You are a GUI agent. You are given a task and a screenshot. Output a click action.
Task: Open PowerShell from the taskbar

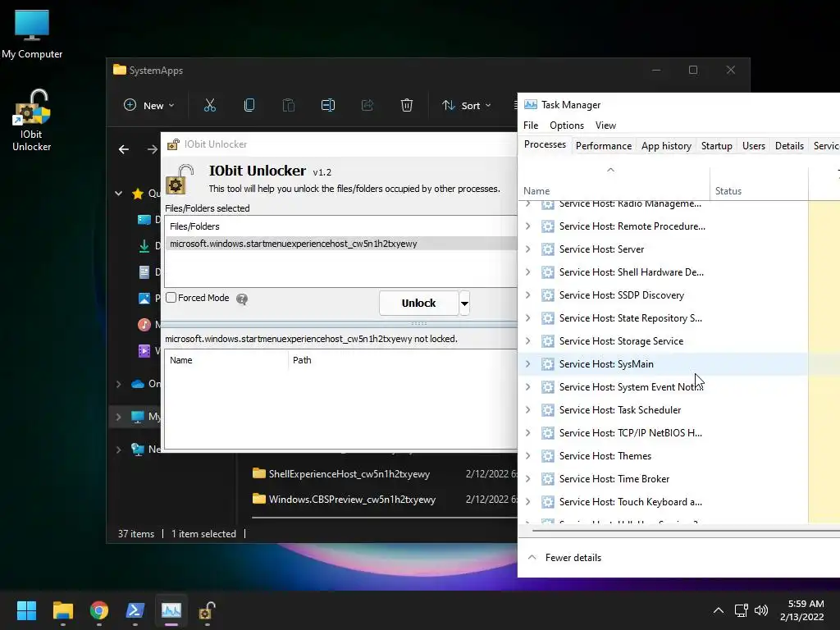click(x=135, y=610)
